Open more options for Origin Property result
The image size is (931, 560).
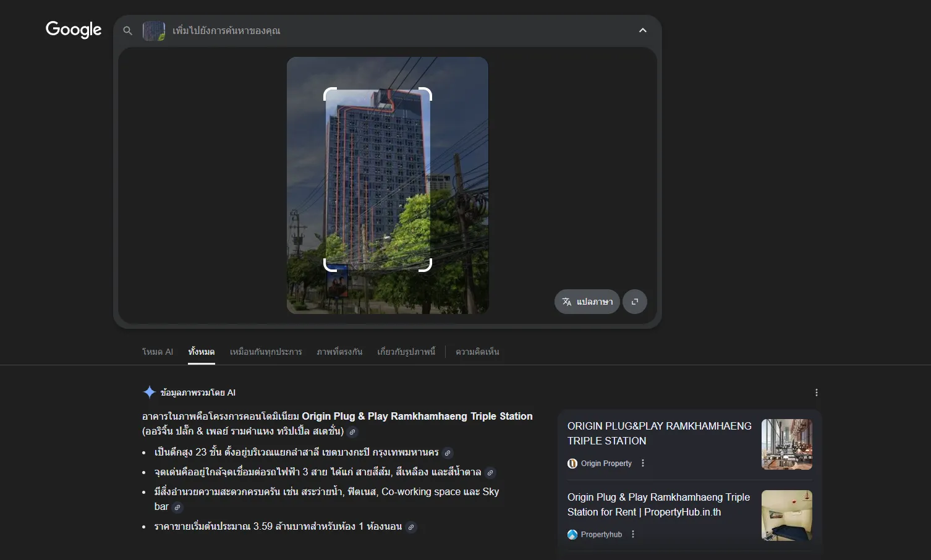[643, 463]
